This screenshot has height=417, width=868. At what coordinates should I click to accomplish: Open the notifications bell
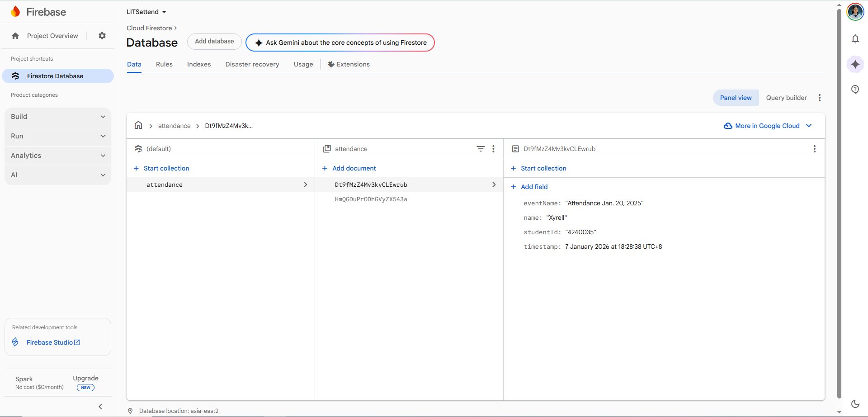[855, 39]
